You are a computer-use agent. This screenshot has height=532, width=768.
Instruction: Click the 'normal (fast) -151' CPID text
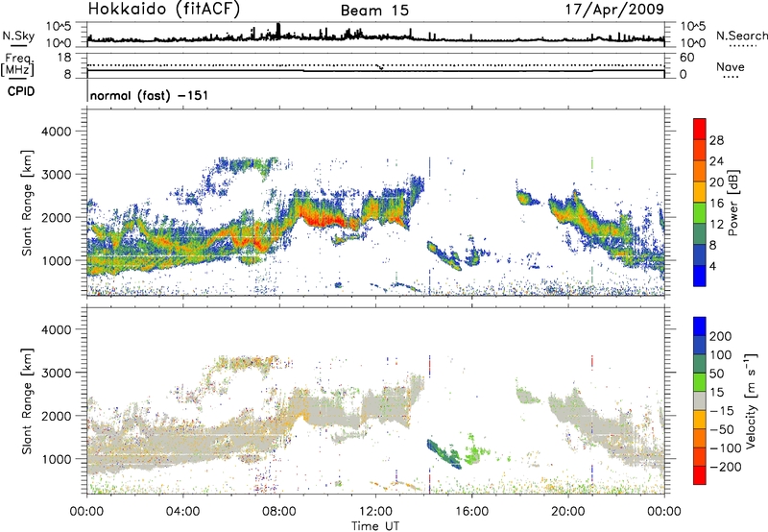(149, 95)
